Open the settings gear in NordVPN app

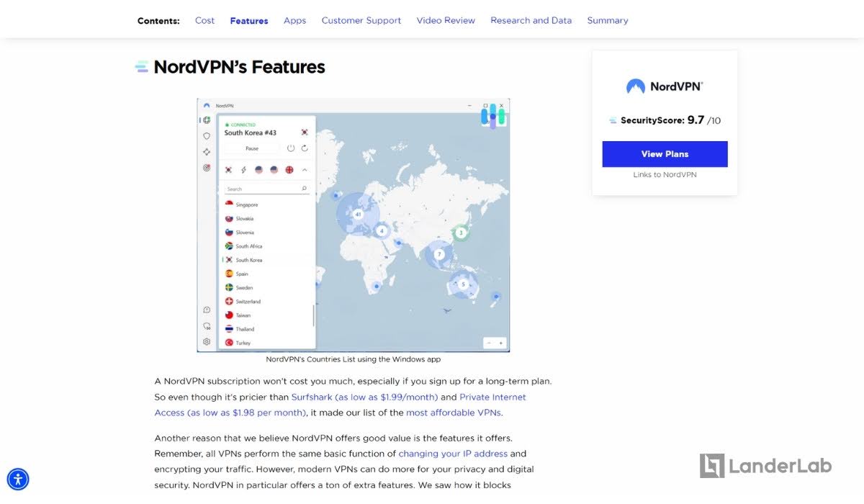click(x=207, y=342)
